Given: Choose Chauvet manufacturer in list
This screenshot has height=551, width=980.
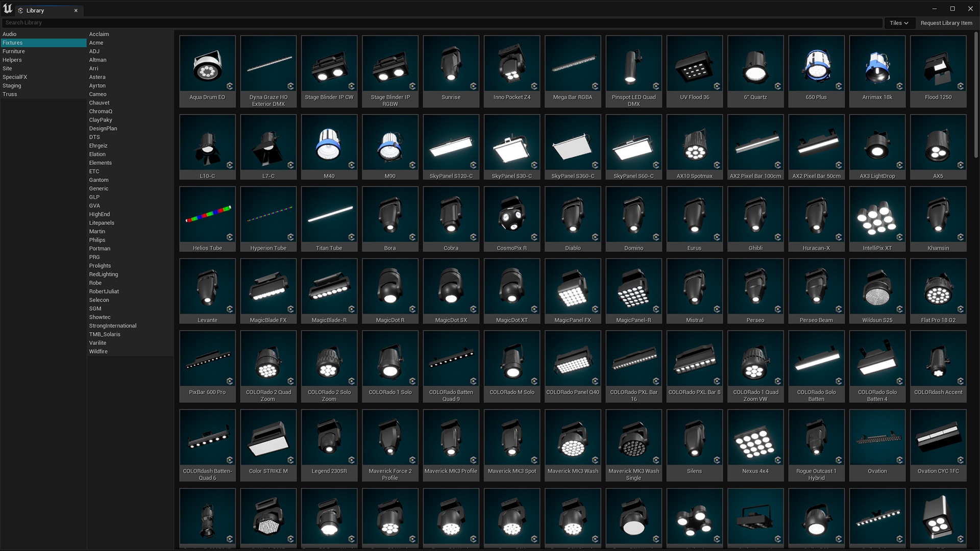Looking at the screenshot, I should point(100,103).
